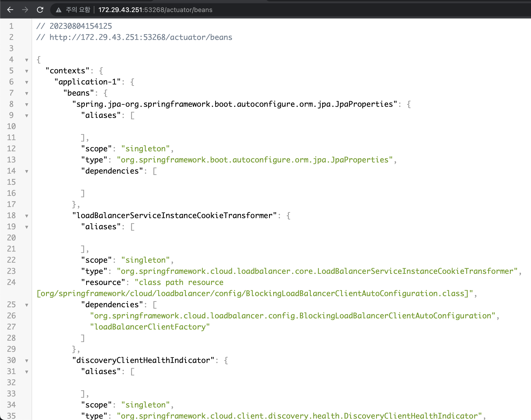Click the not-secure warning triangle icon
Viewport: 531px width, 420px height.
(59, 10)
